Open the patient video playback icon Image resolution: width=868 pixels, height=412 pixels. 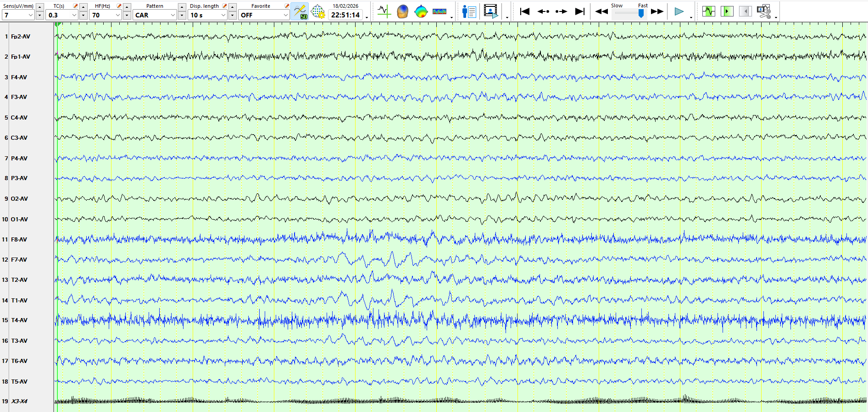(491, 11)
